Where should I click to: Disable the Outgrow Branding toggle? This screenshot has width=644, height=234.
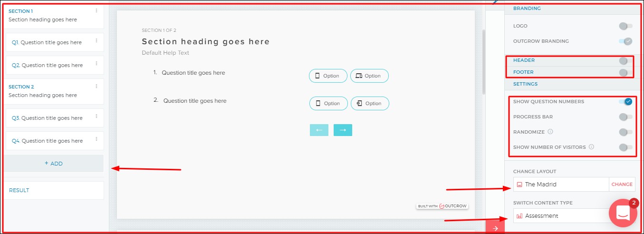pyautogui.click(x=625, y=41)
